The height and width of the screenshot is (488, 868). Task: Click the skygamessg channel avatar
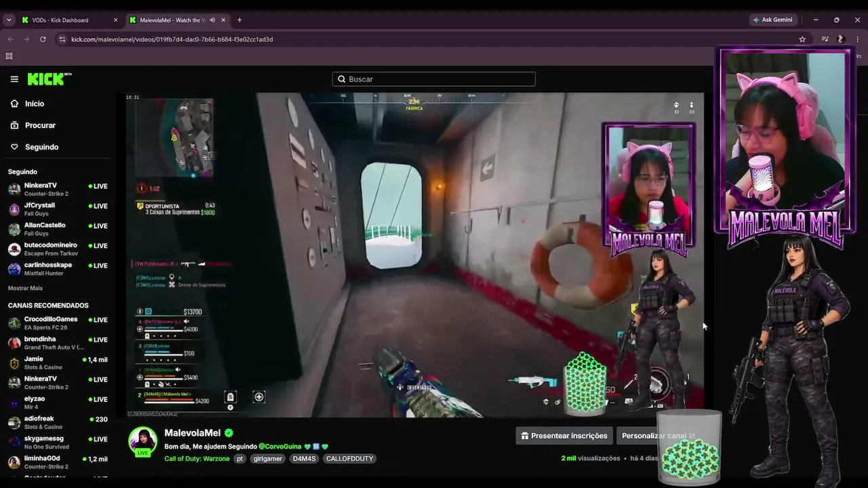point(14,443)
